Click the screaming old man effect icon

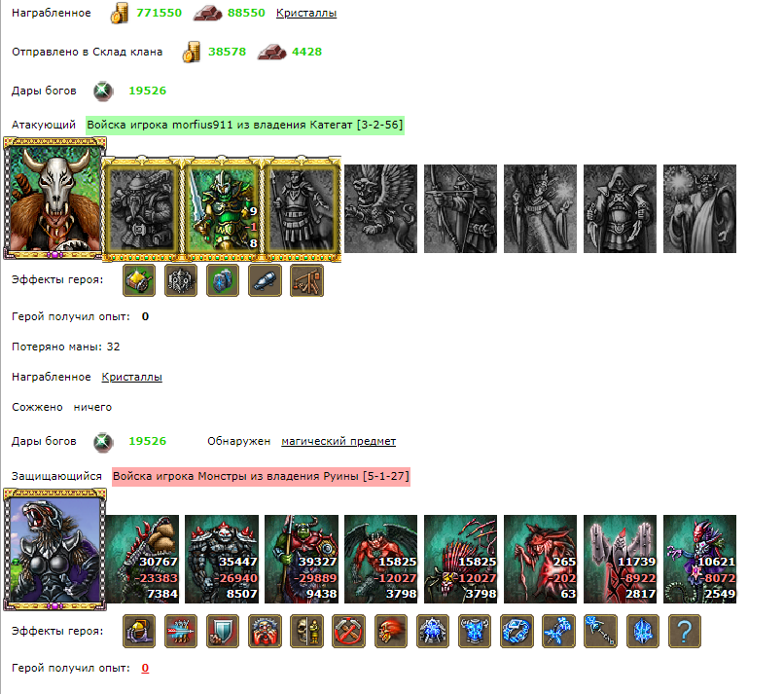pyautogui.click(x=265, y=632)
